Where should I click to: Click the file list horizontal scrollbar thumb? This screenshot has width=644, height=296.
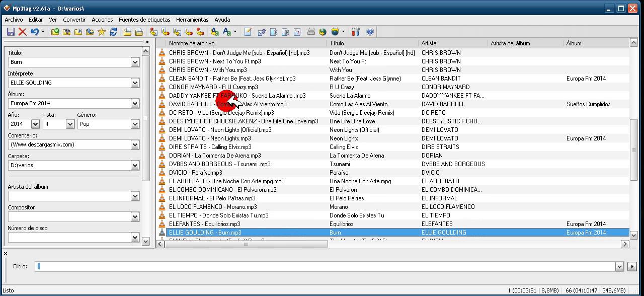pos(246,244)
